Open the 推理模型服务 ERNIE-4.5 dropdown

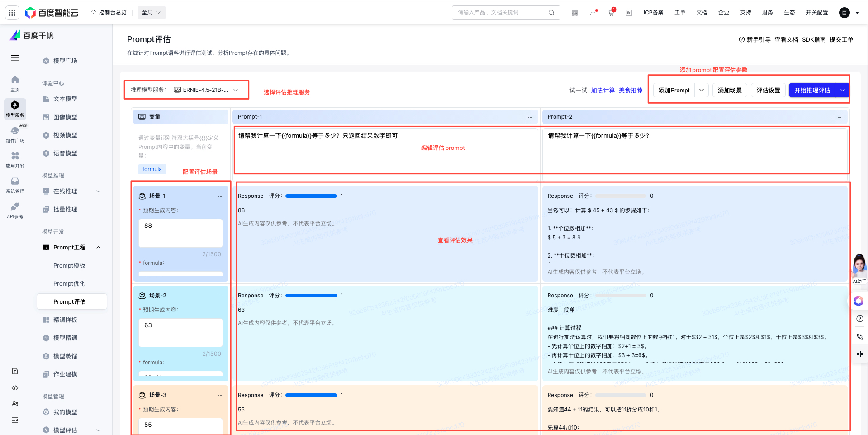pos(206,90)
